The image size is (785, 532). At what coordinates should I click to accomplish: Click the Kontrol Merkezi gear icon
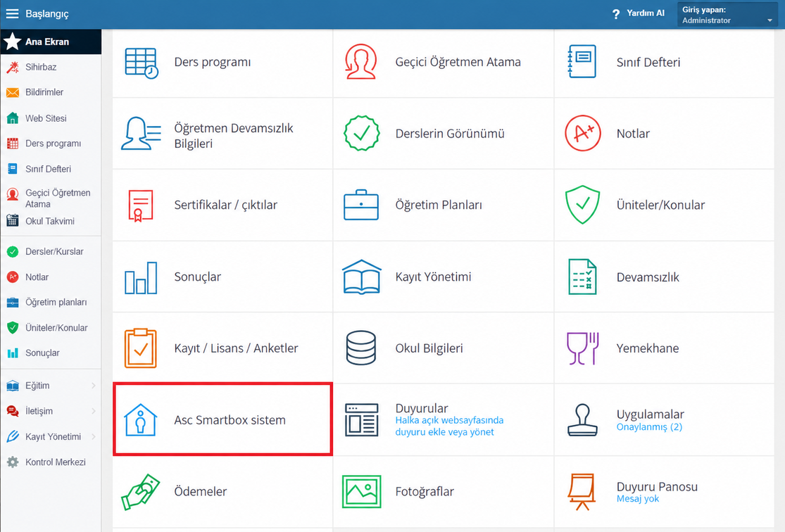click(13, 462)
